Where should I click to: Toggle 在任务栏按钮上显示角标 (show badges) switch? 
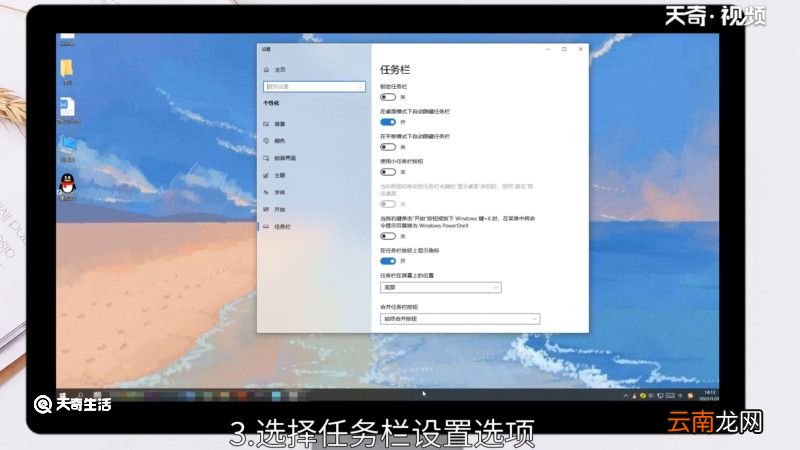388,261
